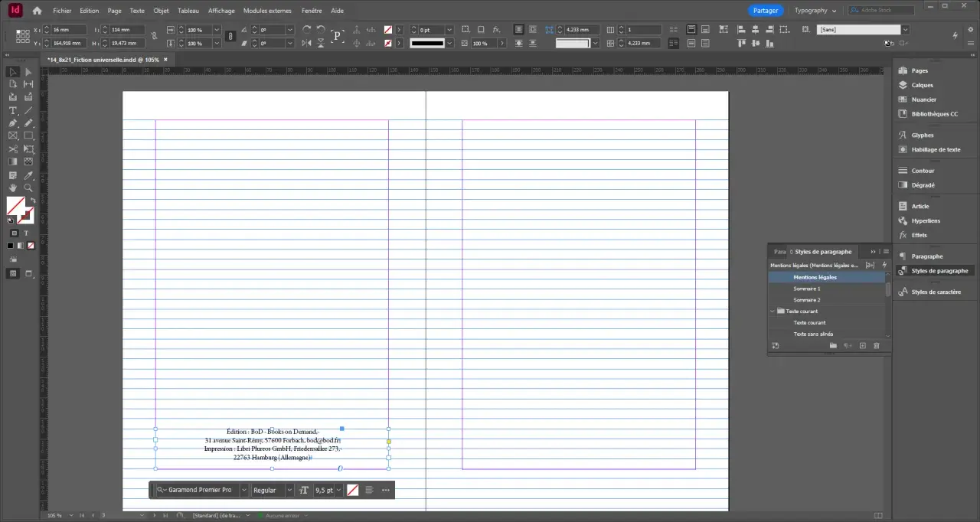Collapse the Texte courant style folder
Image resolution: width=980 pixels, height=522 pixels.
pyautogui.click(x=773, y=312)
